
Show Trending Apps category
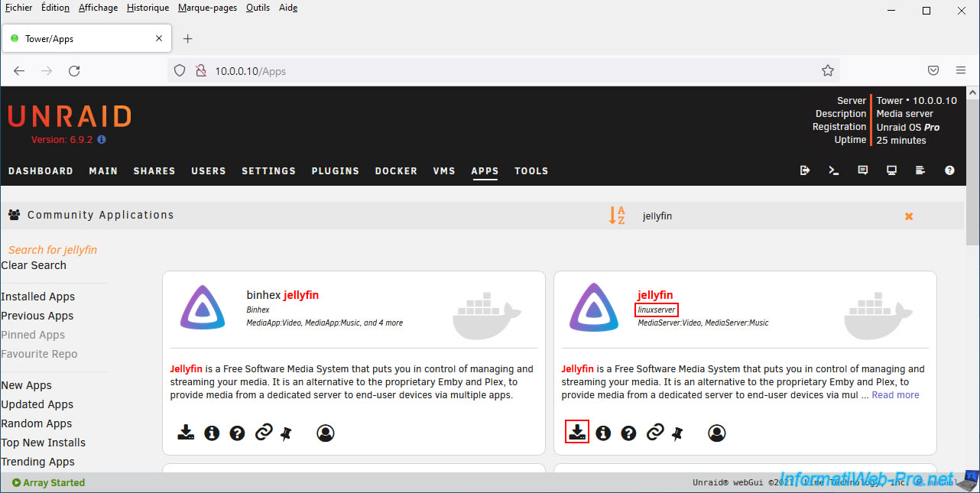pos(38,462)
